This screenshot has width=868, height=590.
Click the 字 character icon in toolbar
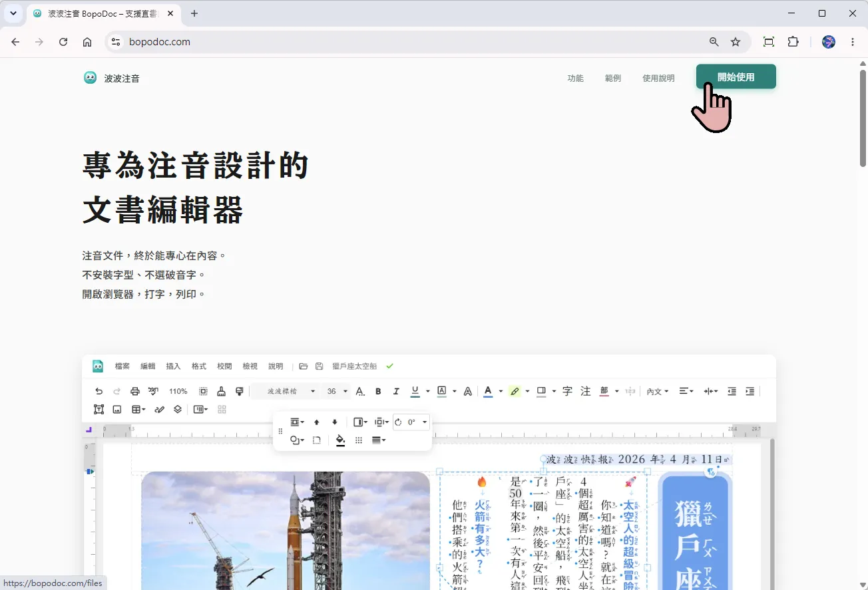click(567, 391)
